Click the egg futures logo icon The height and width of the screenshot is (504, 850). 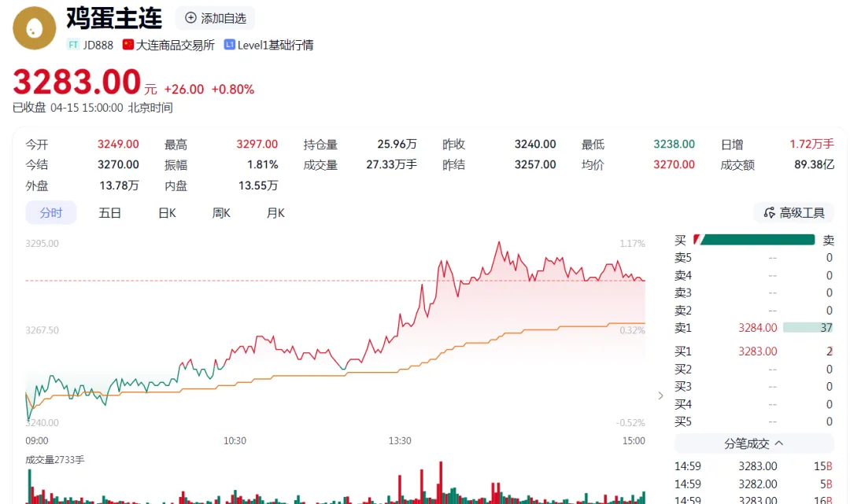pyautogui.click(x=34, y=28)
